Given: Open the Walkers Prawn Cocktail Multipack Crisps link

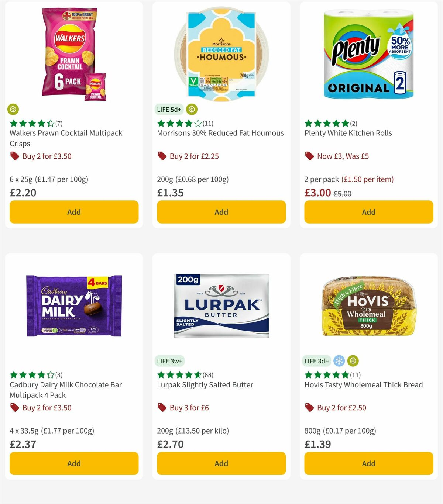Looking at the screenshot, I should pyautogui.click(x=66, y=138).
